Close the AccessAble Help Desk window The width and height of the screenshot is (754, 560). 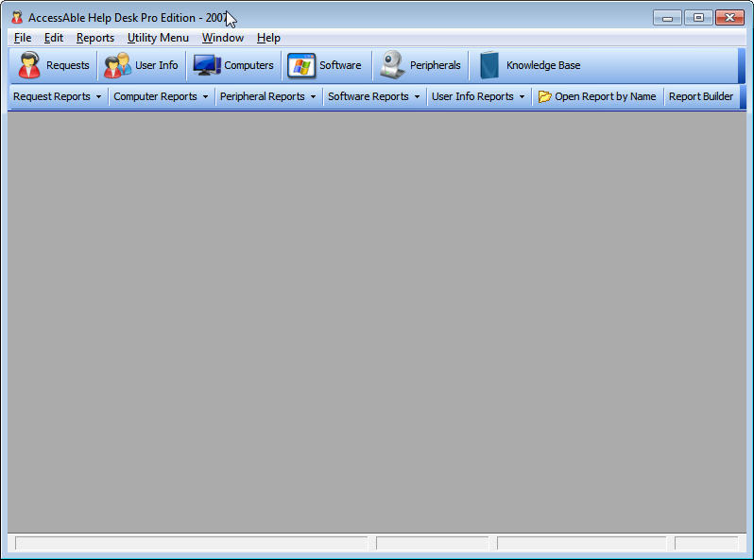click(x=729, y=18)
